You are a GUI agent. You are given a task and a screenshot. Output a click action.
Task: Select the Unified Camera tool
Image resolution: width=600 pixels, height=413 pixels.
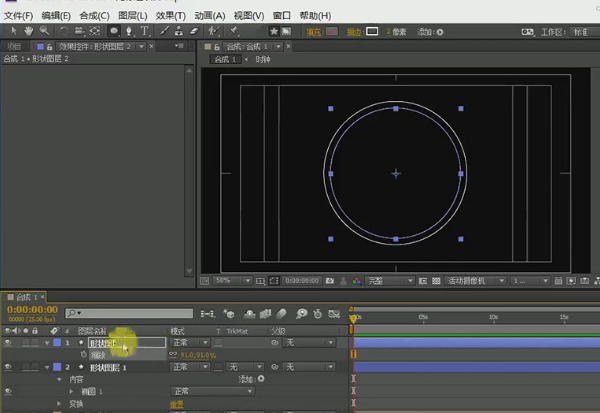(79, 31)
